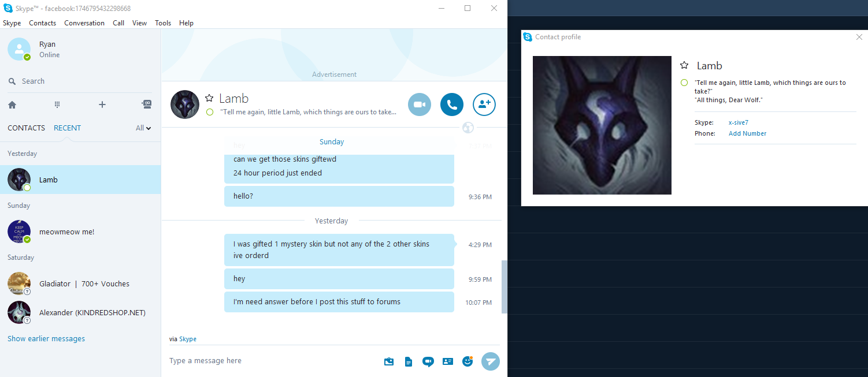Viewport: 868px width, 377px height.
Task: Click Lamb's avatar in the chat header
Action: [185, 104]
